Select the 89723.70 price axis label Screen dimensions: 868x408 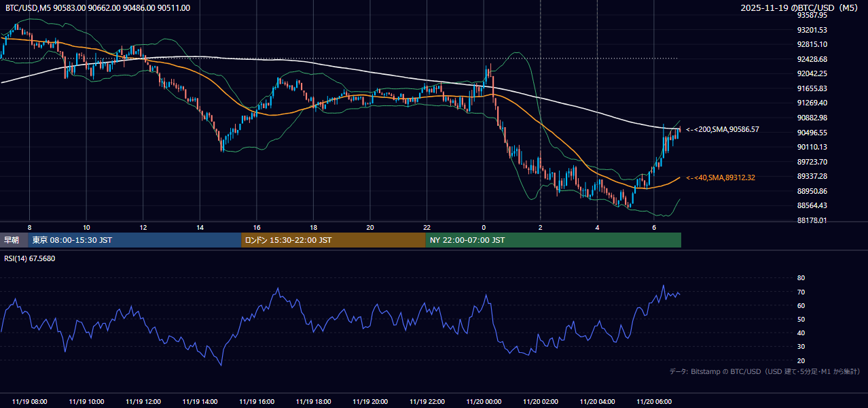coord(812,162)
